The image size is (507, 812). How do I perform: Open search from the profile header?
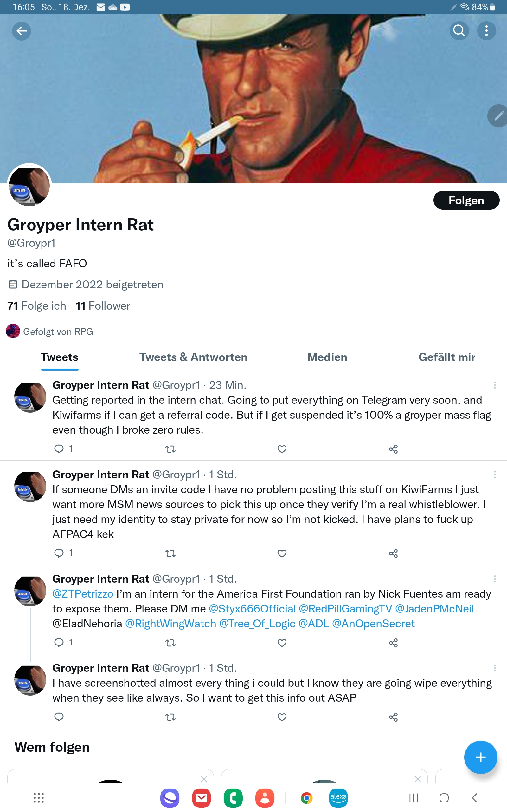coord(459,31)
